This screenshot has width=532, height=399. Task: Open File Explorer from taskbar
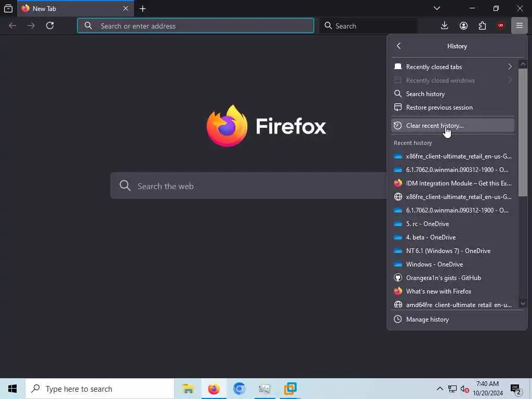click(x=188, y=389)
